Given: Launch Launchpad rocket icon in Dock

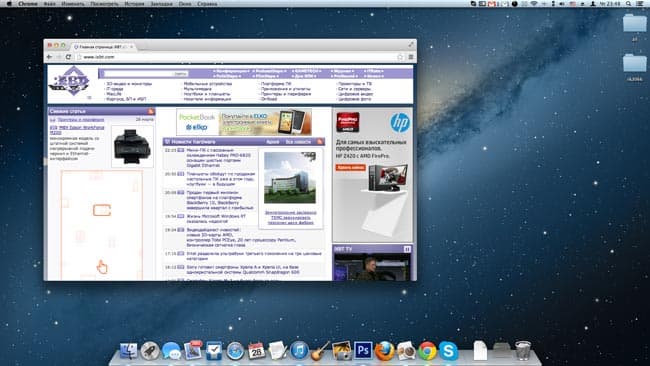Looking at the screenshot, I should click(150, 351).
